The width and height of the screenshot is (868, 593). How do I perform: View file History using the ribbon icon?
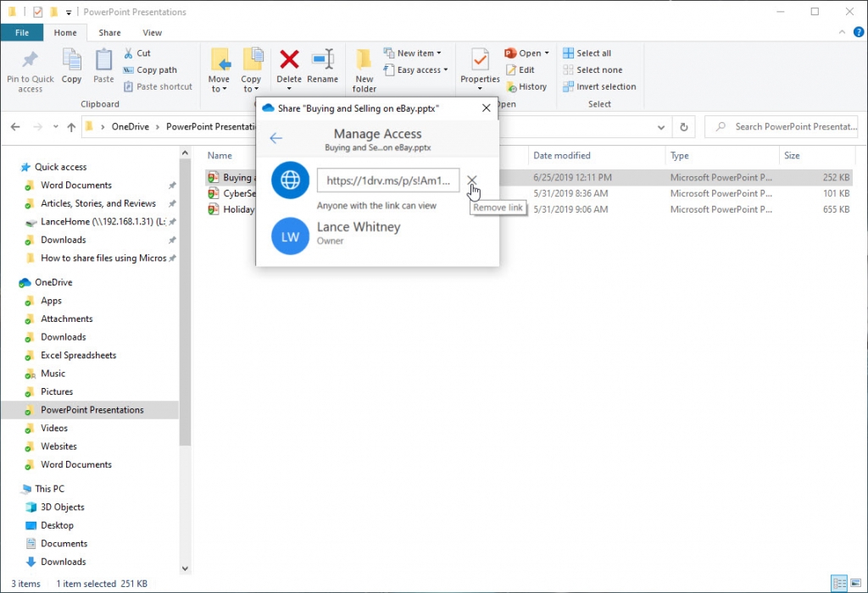526,86
